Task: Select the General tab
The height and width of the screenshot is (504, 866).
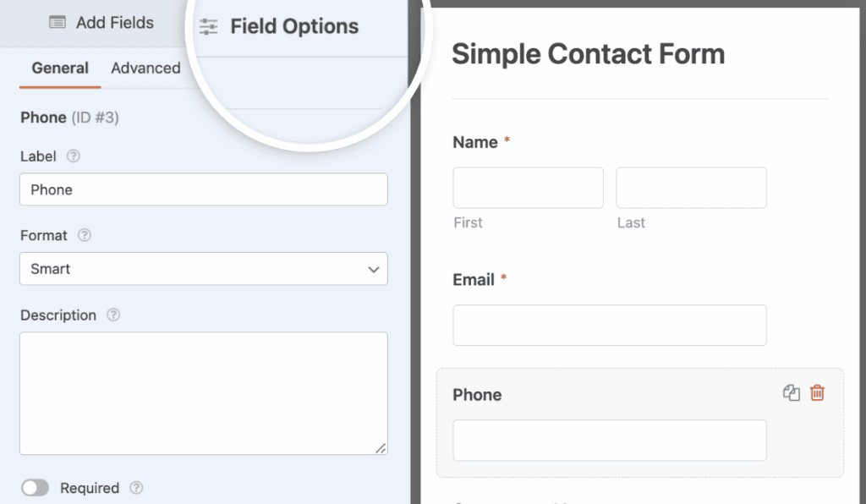Action: (x=59, y=68)
